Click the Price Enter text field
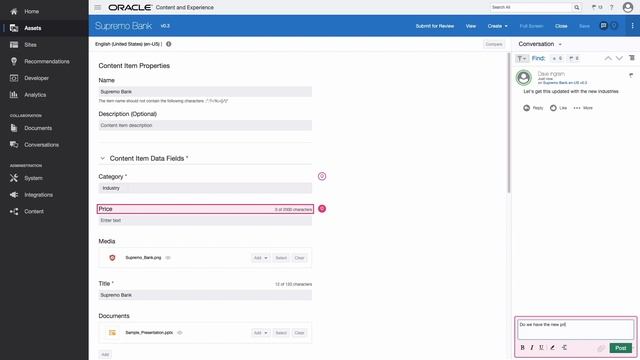Viewport: 640px width, 360px height. click(205, 220)
